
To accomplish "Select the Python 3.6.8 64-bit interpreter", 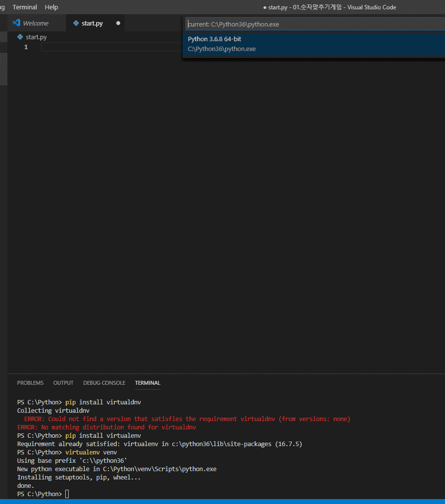I will (314, 44).
